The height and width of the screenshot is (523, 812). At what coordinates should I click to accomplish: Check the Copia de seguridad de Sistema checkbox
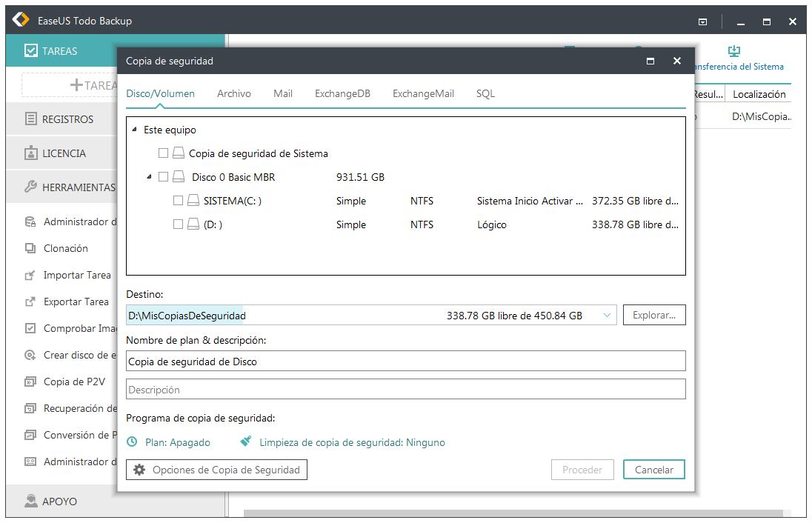163,153
